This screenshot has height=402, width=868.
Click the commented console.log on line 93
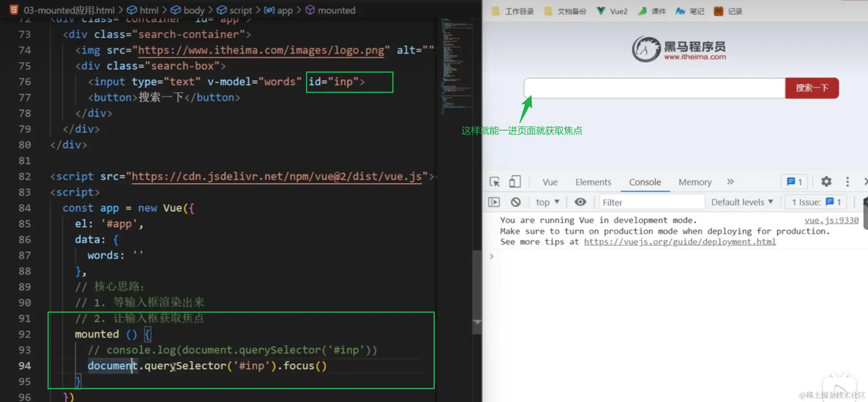pyautogui.click(x=232, y=350)
